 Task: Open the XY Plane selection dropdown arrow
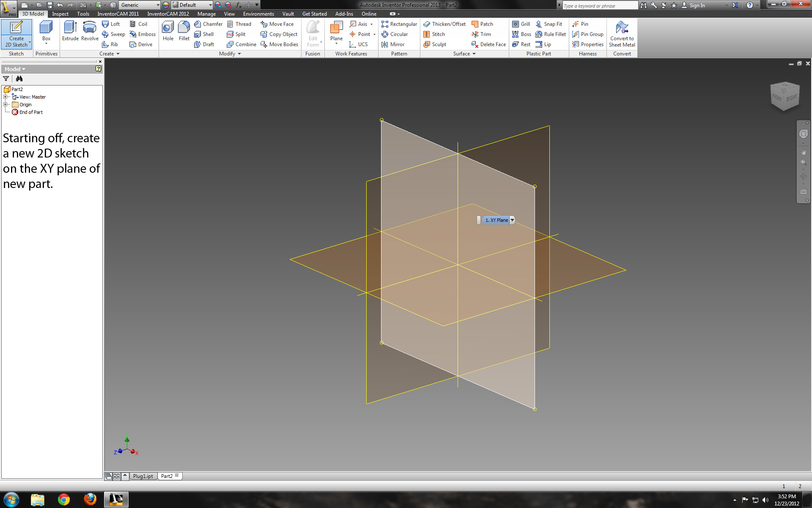tap(512, 220)
